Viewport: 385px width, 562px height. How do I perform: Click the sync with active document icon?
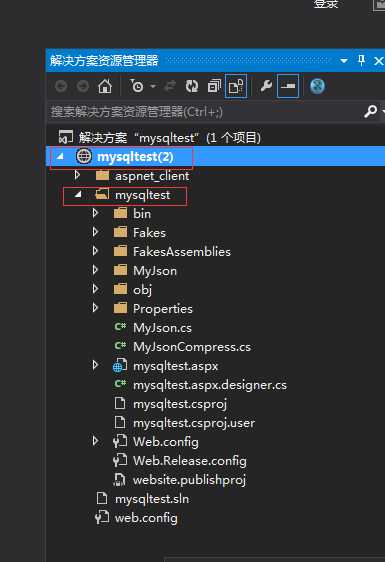tap(170, 86)
